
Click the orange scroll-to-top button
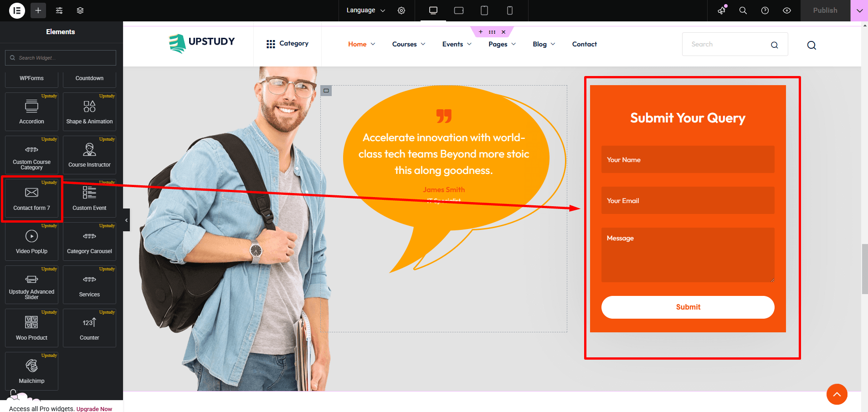pos(837,394)
